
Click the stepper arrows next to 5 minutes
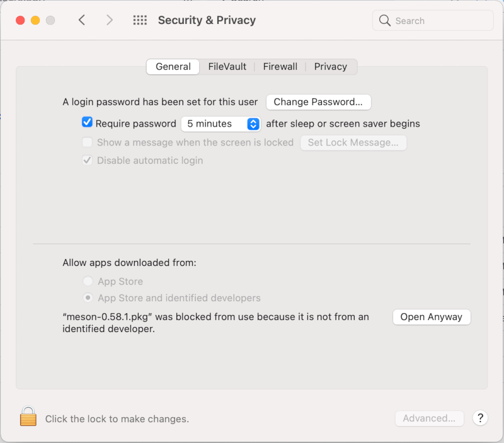point(252,124)
